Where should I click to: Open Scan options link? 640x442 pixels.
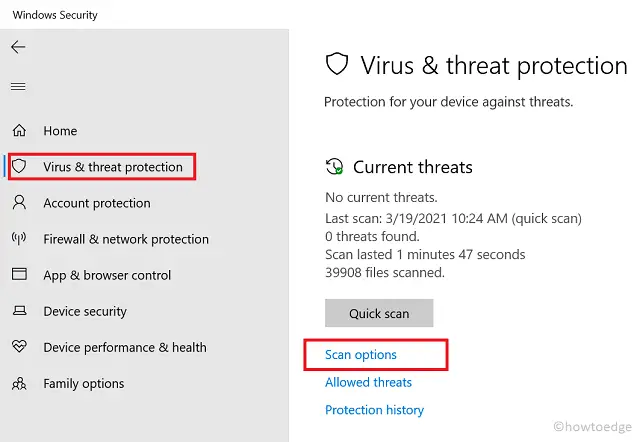[x=361, y=355]
